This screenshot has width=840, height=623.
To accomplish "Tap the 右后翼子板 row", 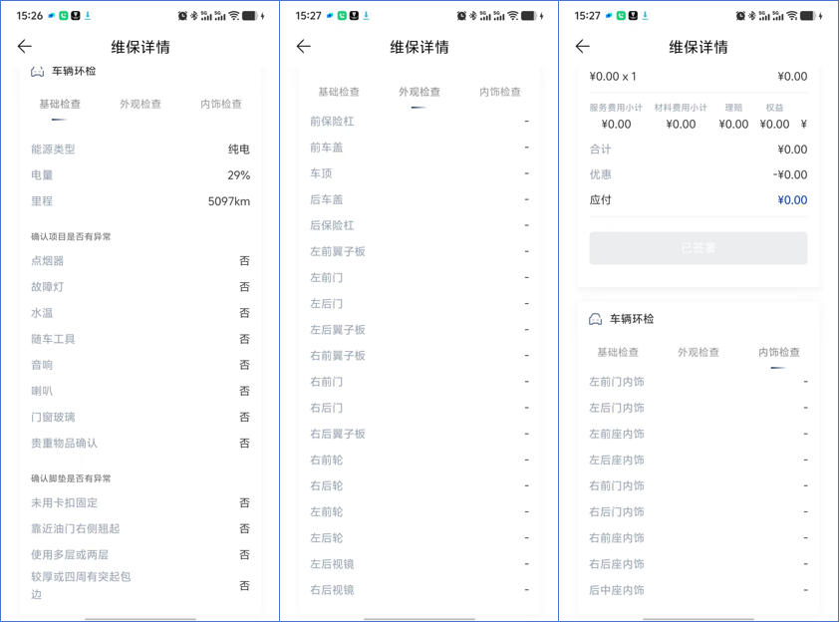I will coord(420,434).
